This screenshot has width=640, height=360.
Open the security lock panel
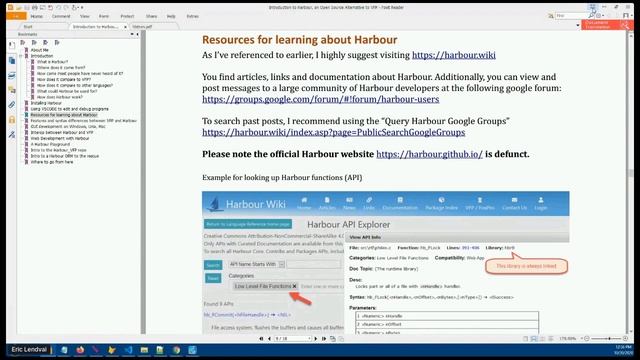12,120
